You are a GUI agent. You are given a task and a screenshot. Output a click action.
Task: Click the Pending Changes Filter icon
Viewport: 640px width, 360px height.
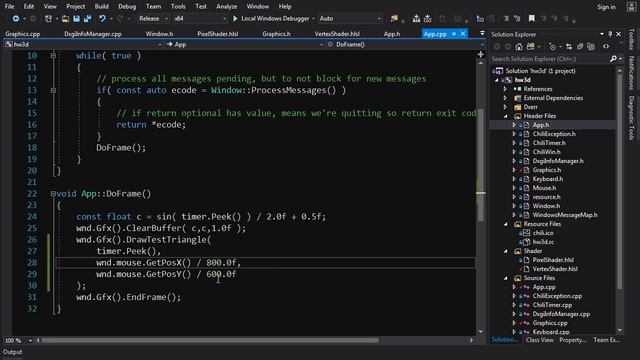552,47
